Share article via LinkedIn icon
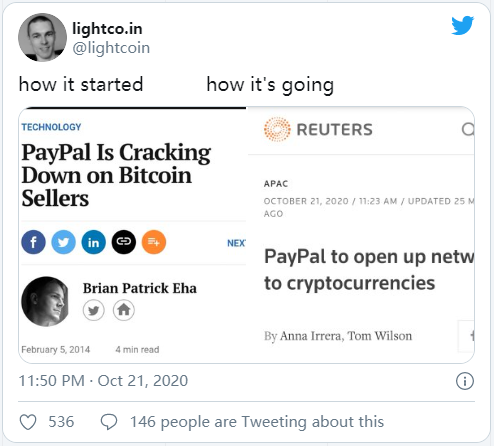The height and width of the screenshot is (446, 494). click(93, 242)
